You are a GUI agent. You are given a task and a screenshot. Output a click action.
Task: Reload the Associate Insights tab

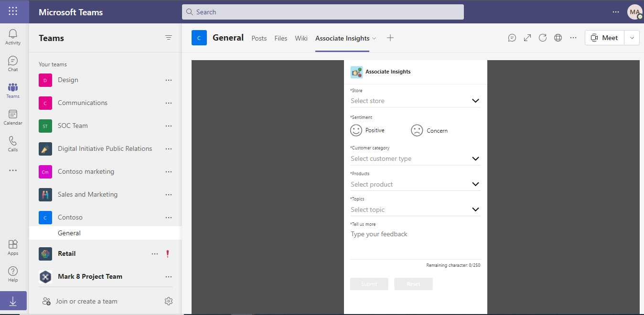tap(543, 38)
